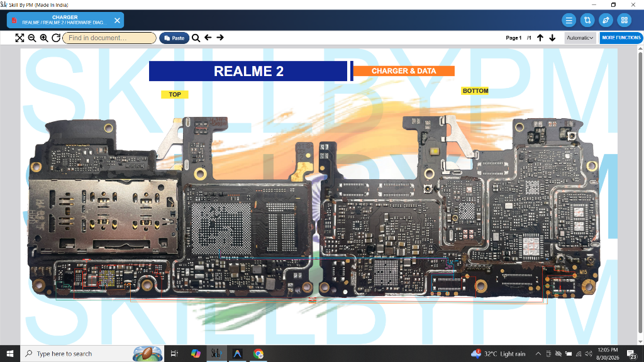Open the volume control in the tray
The width and height of the screenshot is (644, 362).
[x=589, y=353]
